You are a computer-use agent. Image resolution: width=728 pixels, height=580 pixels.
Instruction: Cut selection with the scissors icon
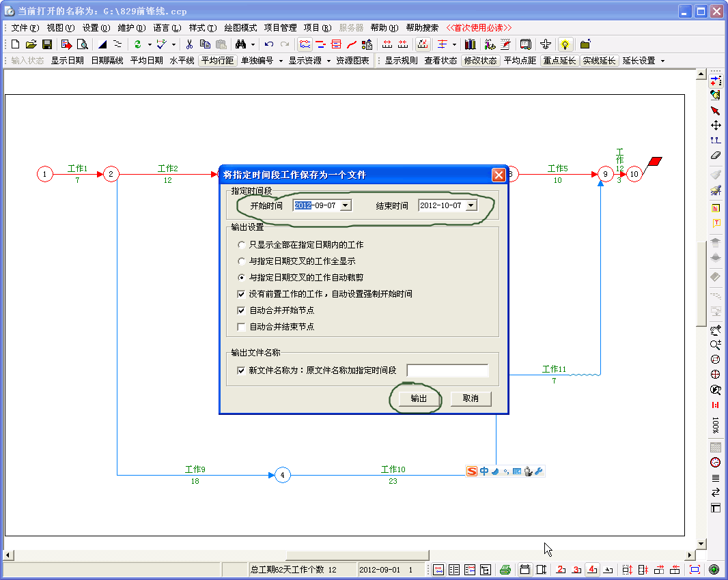coord(189,44)
